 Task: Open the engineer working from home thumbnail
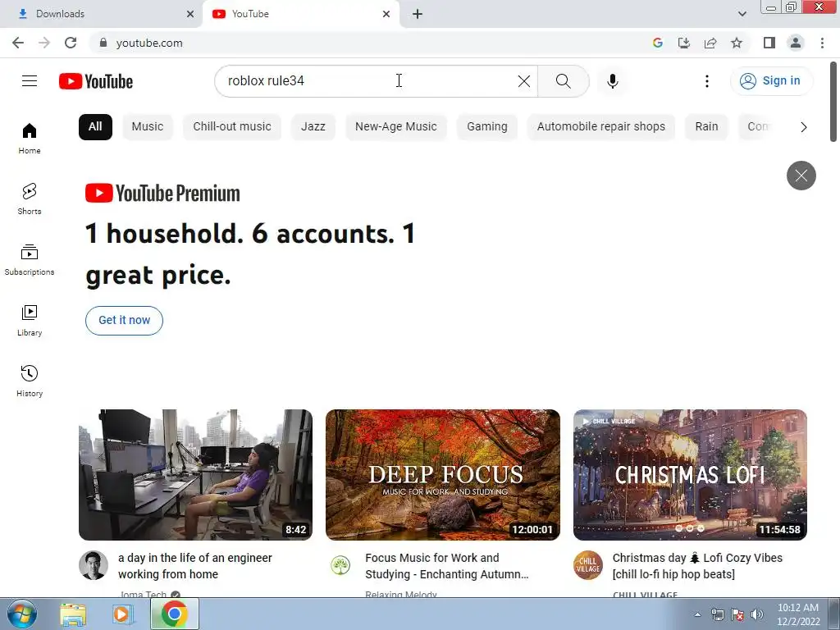195,475
